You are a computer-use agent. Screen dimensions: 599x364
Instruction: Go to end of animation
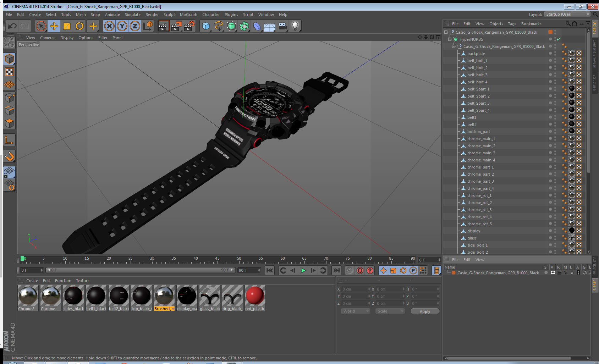pyautogui.click(x=336, y=270)
